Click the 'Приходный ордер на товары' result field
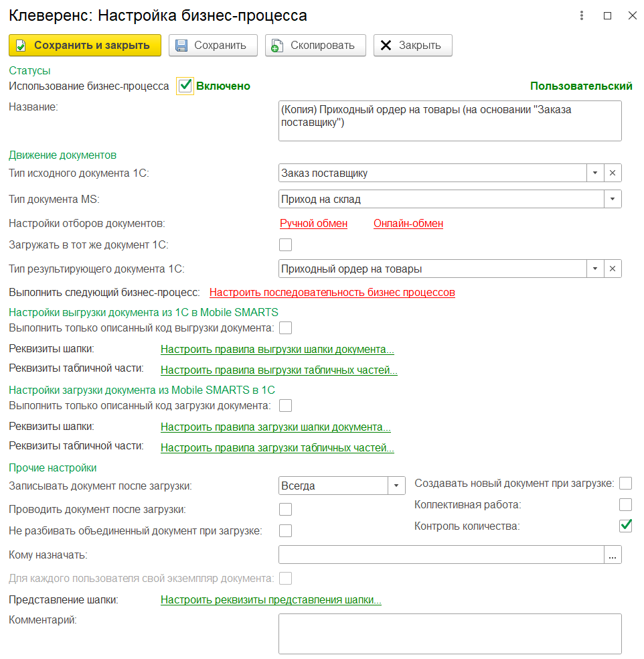The image size is (644, 659). coord(432,269)
